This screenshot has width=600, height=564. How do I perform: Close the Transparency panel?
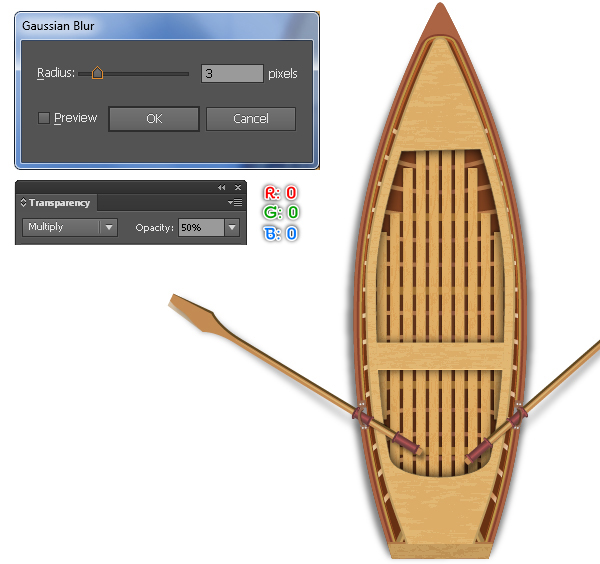point(238,187)
